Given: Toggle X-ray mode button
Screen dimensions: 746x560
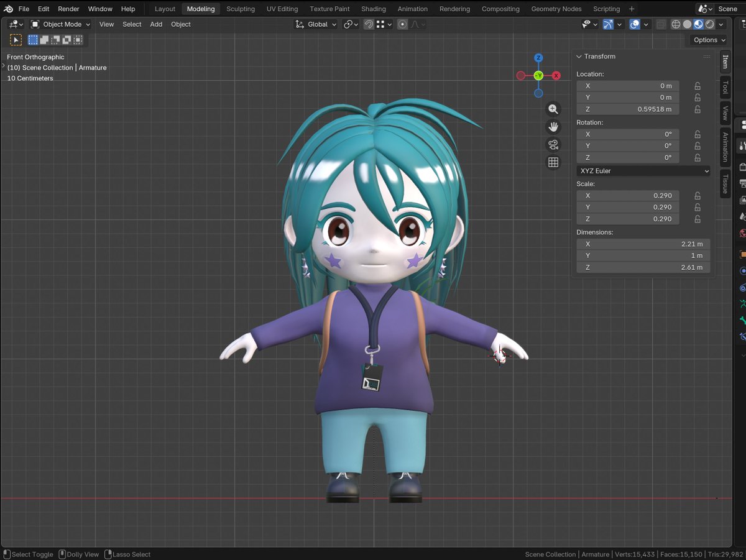Looking at the screenshot, I should pos(661,24).
